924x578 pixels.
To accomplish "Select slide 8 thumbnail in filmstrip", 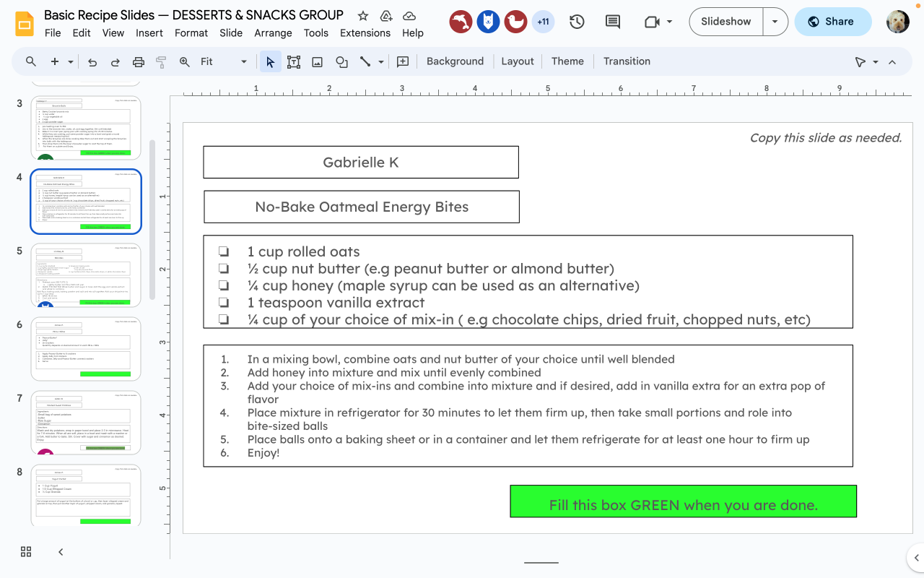I will [x=86, y=495].
